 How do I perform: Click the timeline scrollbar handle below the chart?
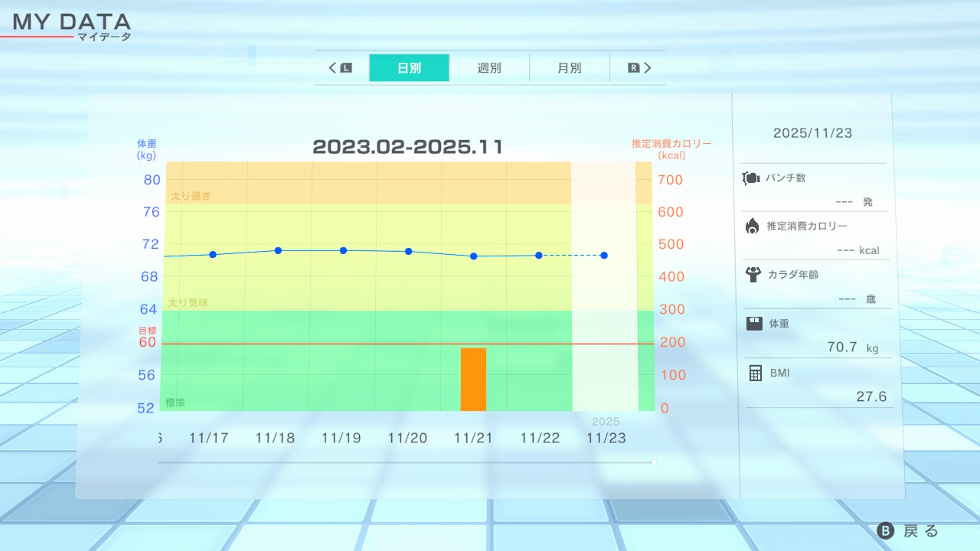coord(653,462)
